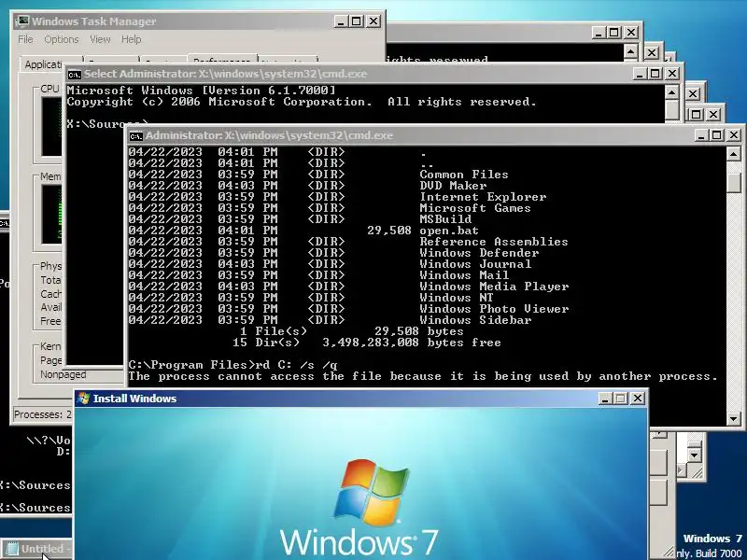The image size is (747, 560).
Task: Click the Untitled taskbar button
Action: click(x=36, y=549)
